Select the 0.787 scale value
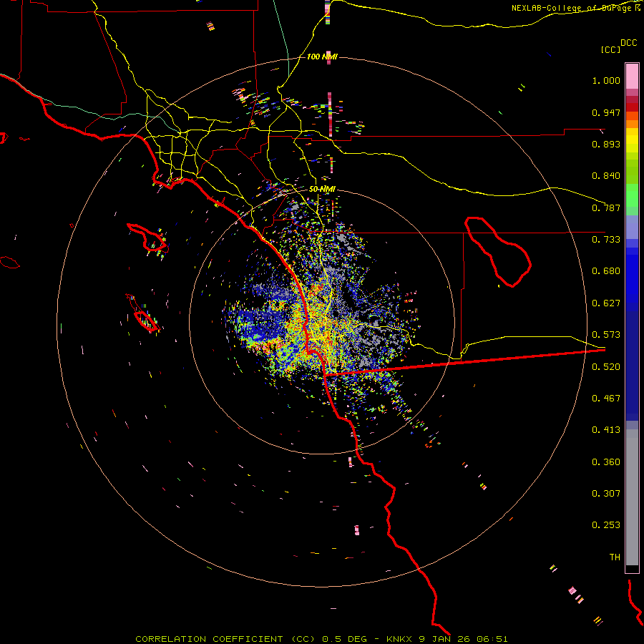This screenshot has width=644, height=644. [x=606, y=208]
